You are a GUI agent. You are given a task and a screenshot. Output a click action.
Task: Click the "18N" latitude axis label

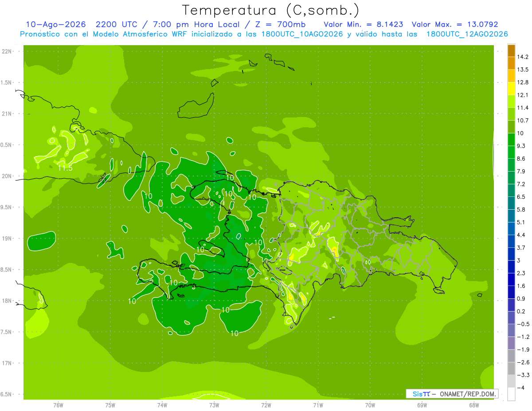(x=7, y=301)
